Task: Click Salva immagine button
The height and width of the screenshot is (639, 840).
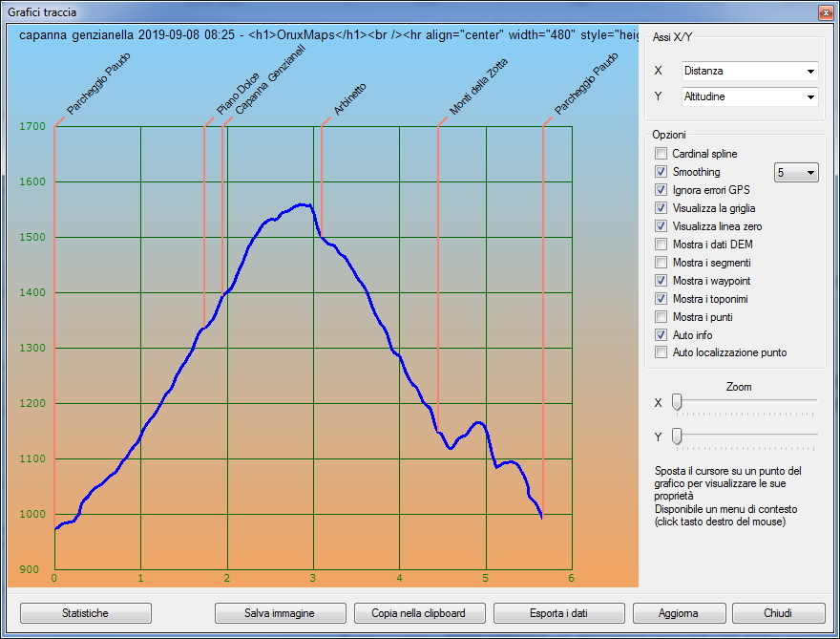Action: click(280, 613)
